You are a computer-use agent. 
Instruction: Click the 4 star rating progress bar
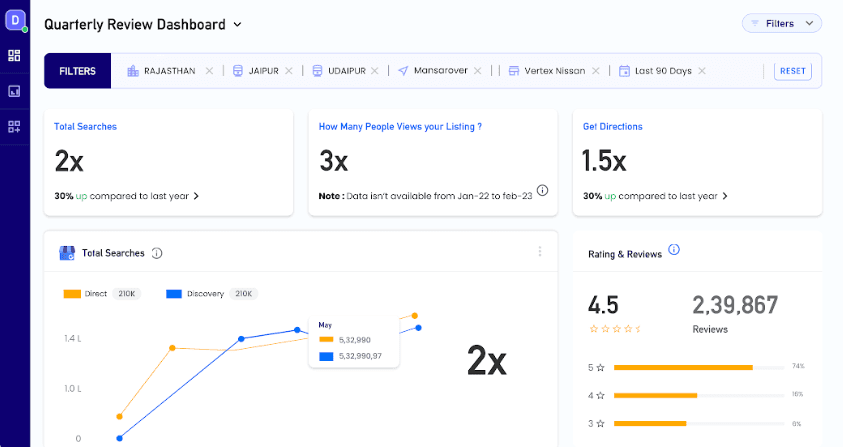click(699, 396)
